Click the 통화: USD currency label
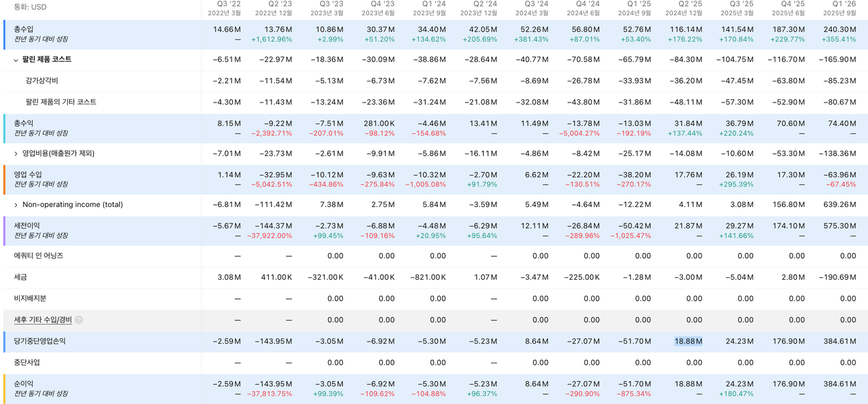 point(30,7)
